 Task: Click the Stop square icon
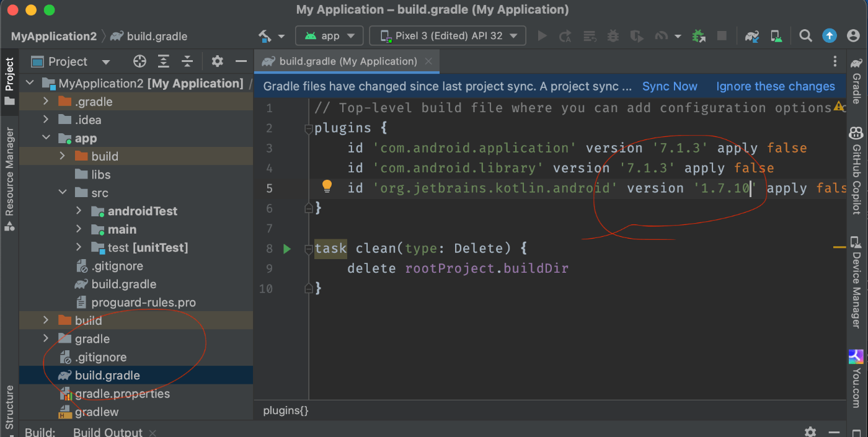click(x=722, y=36)
